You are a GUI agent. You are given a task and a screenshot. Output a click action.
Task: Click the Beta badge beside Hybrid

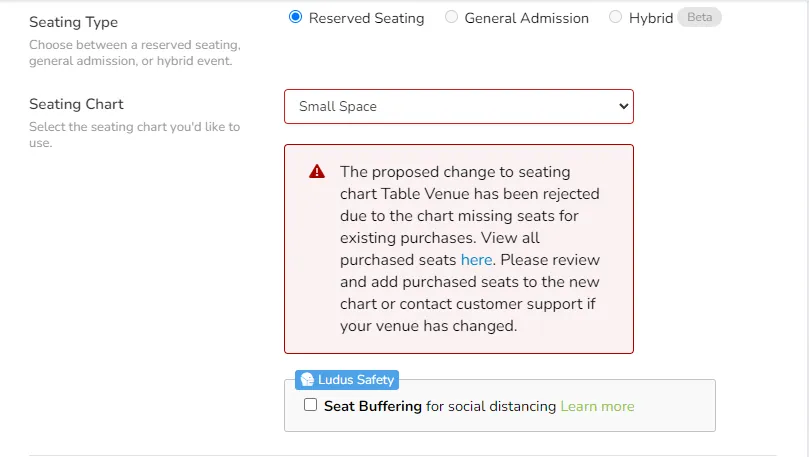click(699, 17)
